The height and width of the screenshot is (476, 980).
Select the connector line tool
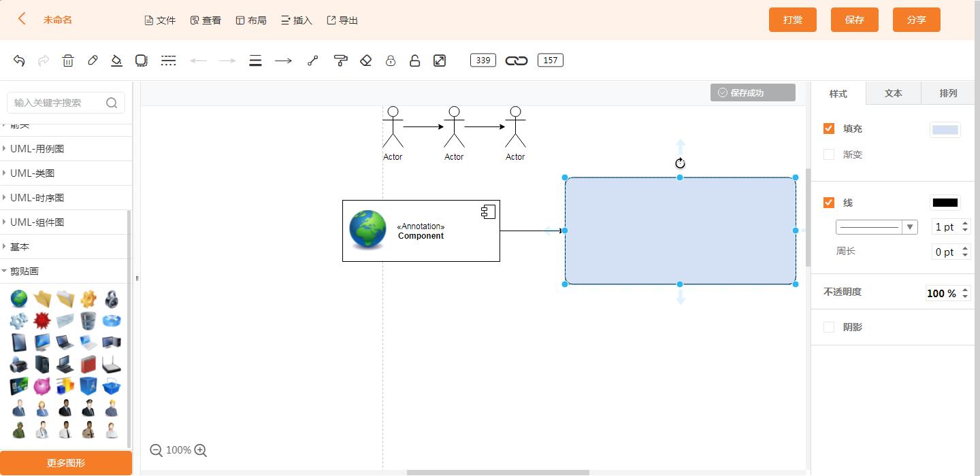(x=312, y=61)
